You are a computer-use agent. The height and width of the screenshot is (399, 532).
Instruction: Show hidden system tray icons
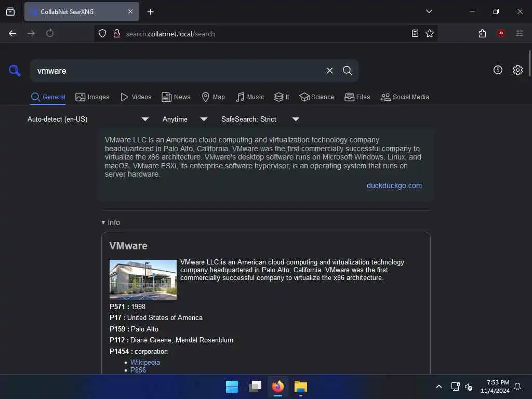[x=438, y=387]
